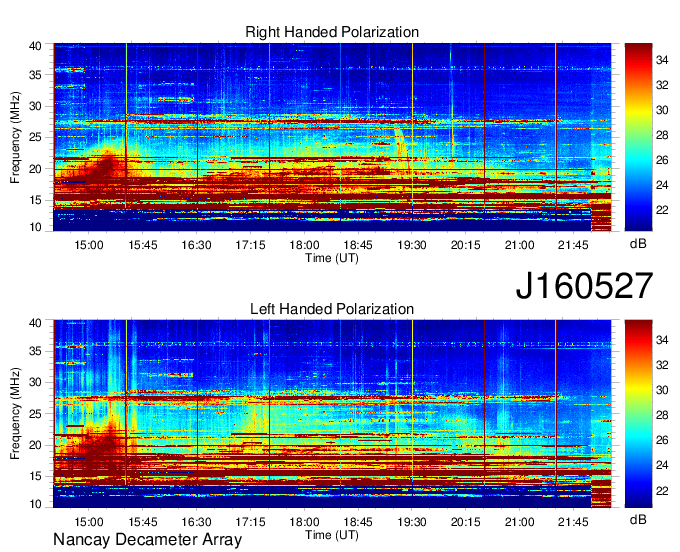Click the 20 MHz tick of Left Handed plot
680x552 pixels.
pyautogui.click(x=35, y=445)
